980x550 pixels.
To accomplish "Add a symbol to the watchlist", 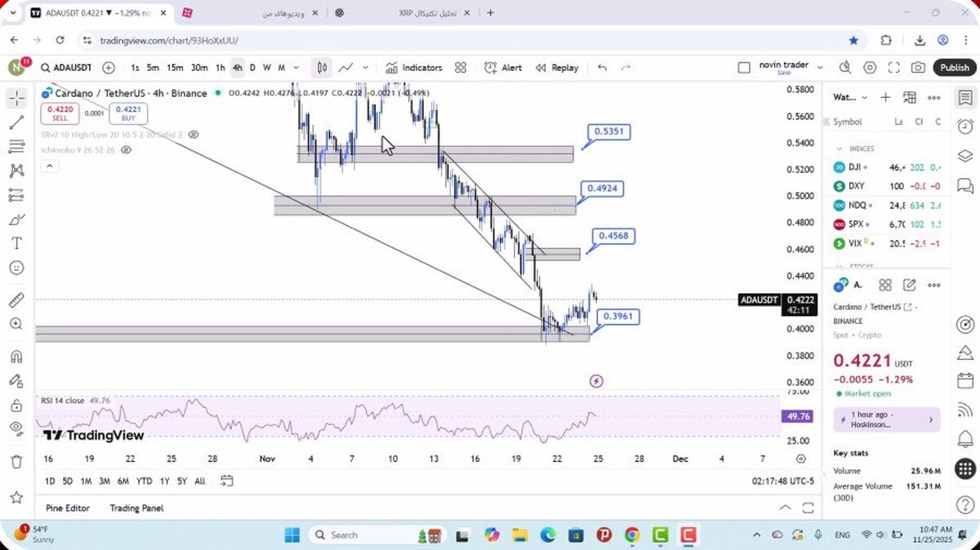I will [x=885, y=97].
